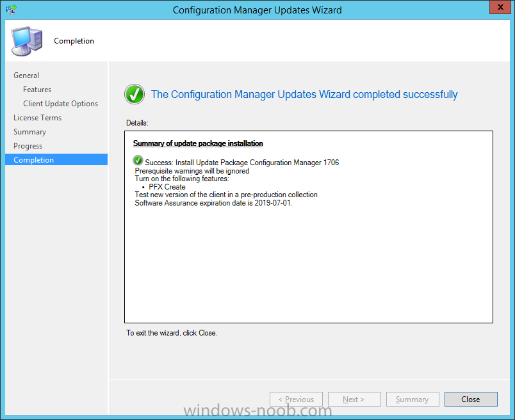The image size is (515, 420).
Task: Click the computer icon beside Completion header
Action: click(x=27, y=41)
